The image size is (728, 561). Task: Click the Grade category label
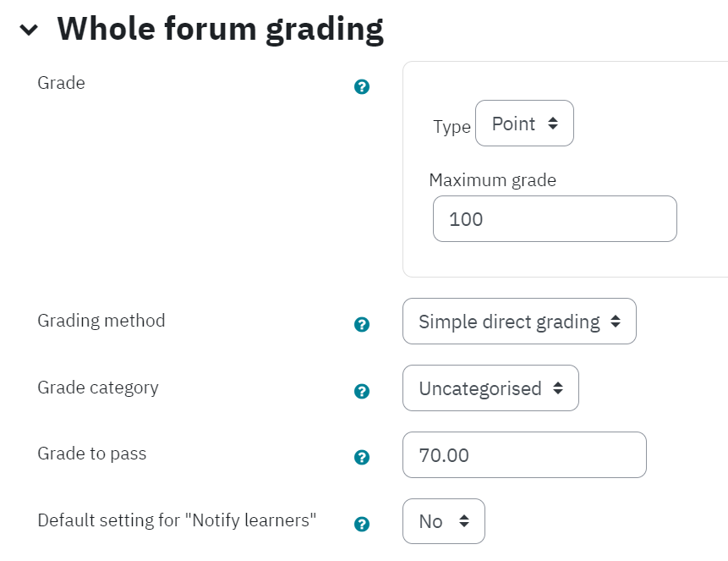click(x=98, y=388)
